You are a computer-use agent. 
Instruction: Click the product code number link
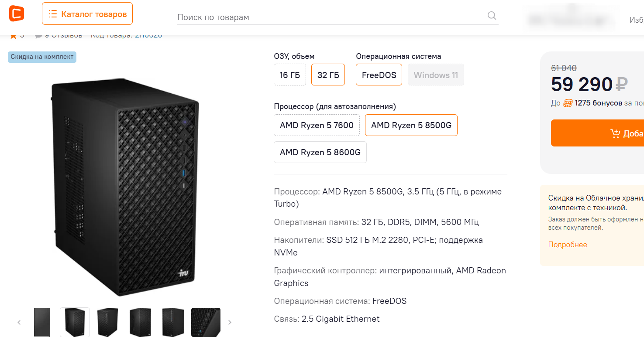[148, 36]
